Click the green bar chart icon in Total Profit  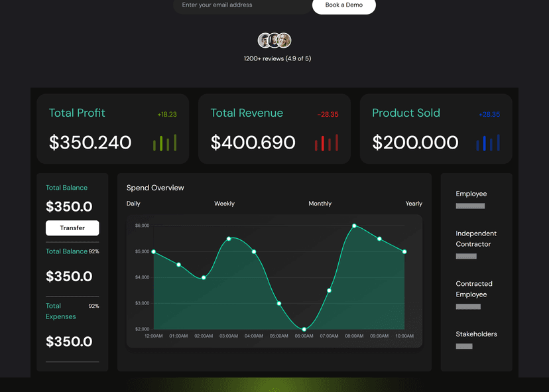pos(164,143)
